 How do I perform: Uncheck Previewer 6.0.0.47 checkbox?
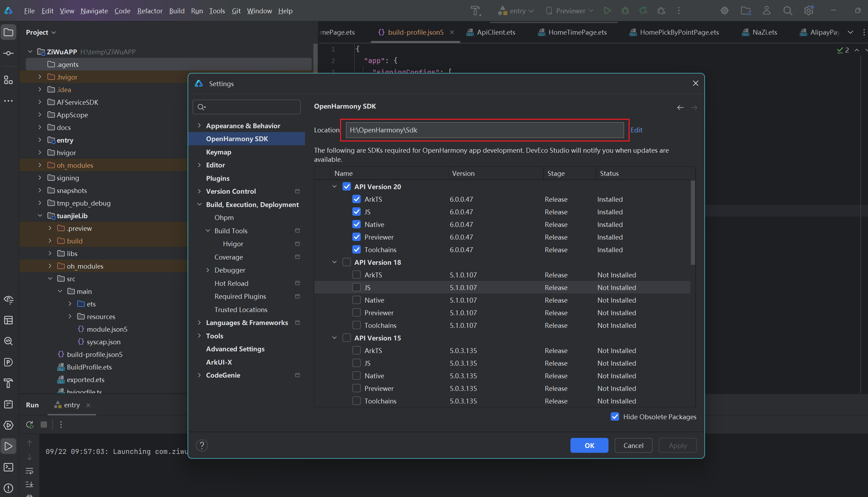pos(357,237)
